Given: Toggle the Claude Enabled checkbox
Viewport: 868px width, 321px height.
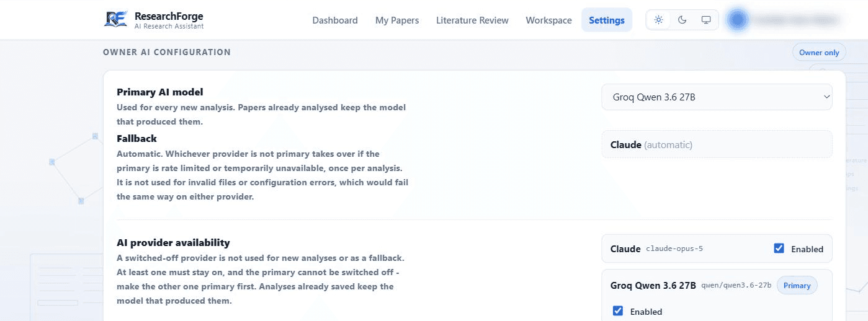Looking at the screenshot, I should pos(779,248).
